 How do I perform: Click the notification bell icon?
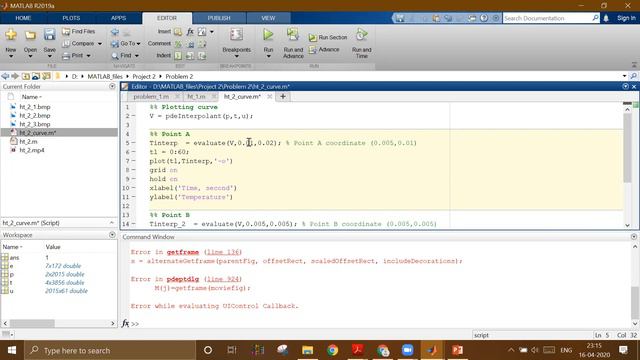tap(606, 18)
